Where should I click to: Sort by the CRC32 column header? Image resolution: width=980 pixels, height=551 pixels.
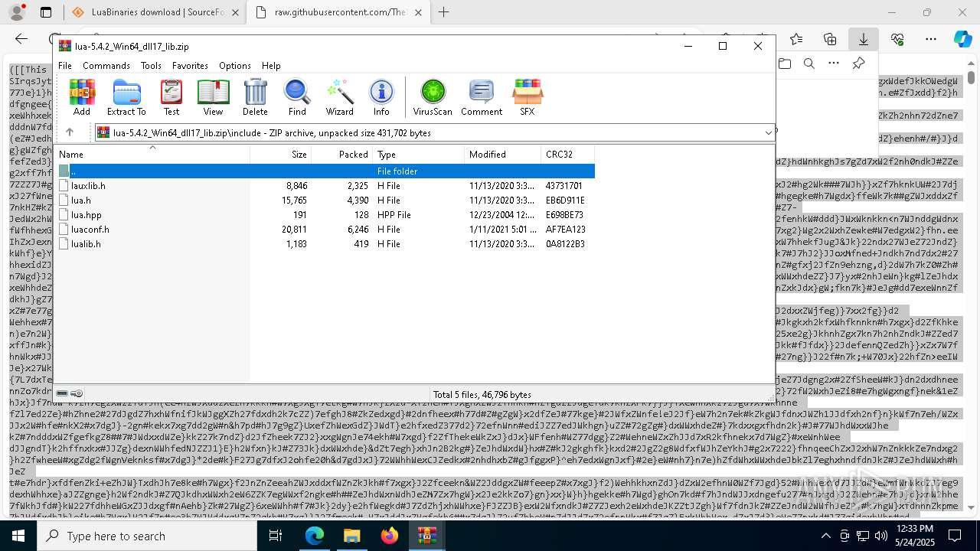567,154
